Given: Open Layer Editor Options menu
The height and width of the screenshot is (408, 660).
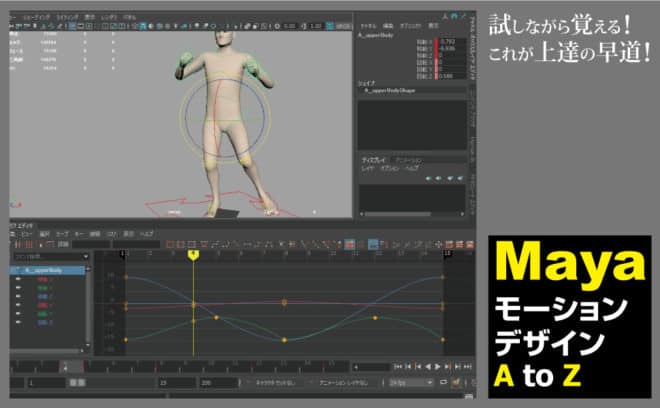Looking at the screenshot, I should 389,168.
